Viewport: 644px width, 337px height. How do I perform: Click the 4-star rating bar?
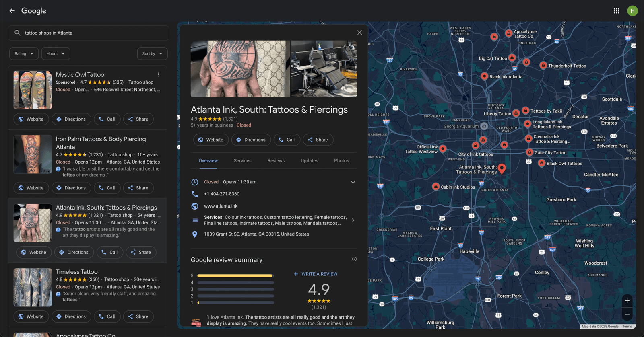coord(236,283)
